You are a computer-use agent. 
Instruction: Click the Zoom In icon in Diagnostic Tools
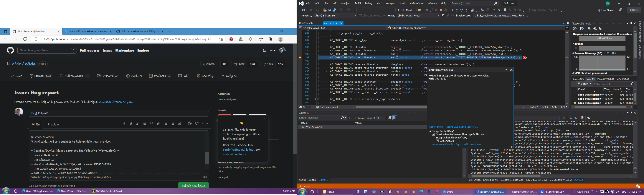pyautogui.click(x=589, y=29)
